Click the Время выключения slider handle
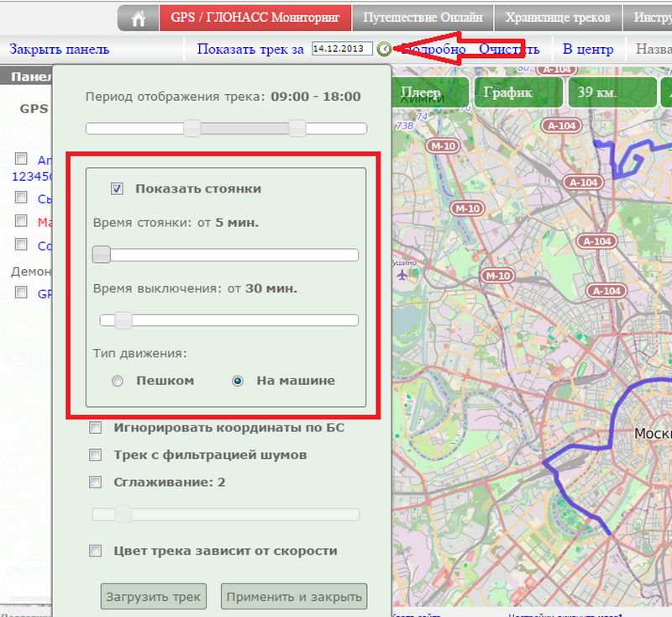Viewport: 672px width, 617px height. tap(123, 319)
